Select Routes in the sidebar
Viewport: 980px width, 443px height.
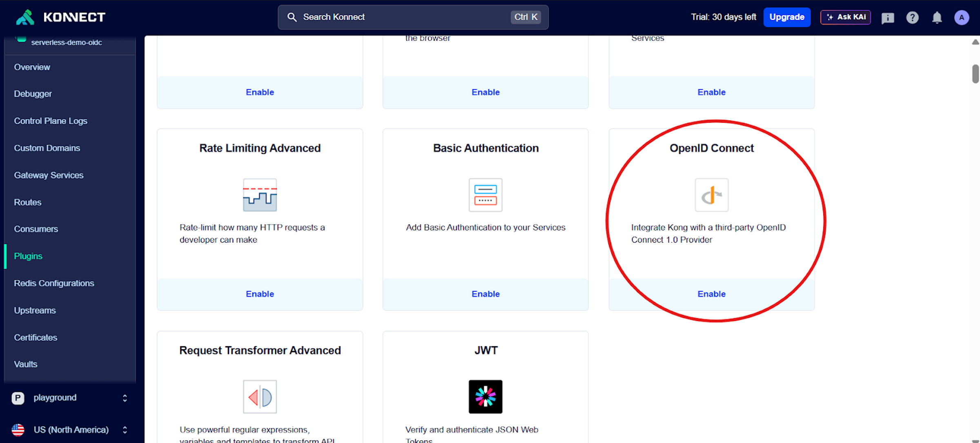(27, 202)
